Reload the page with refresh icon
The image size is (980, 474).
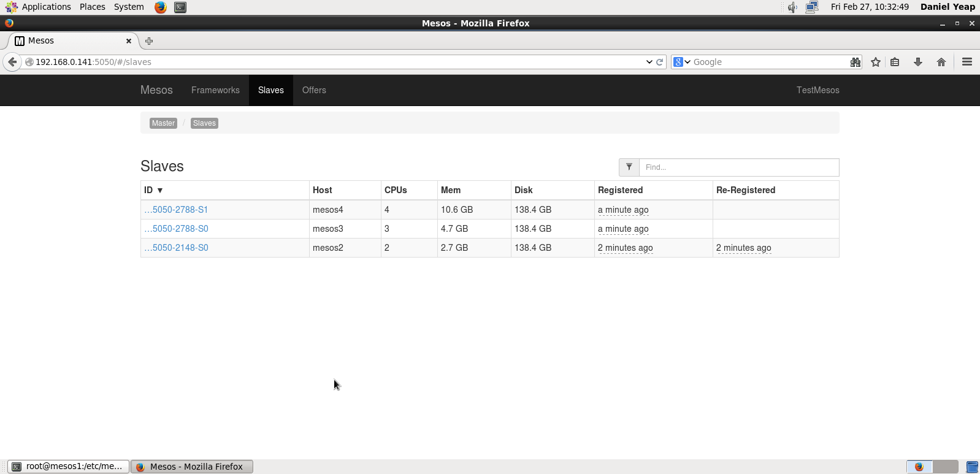(660, 62)
